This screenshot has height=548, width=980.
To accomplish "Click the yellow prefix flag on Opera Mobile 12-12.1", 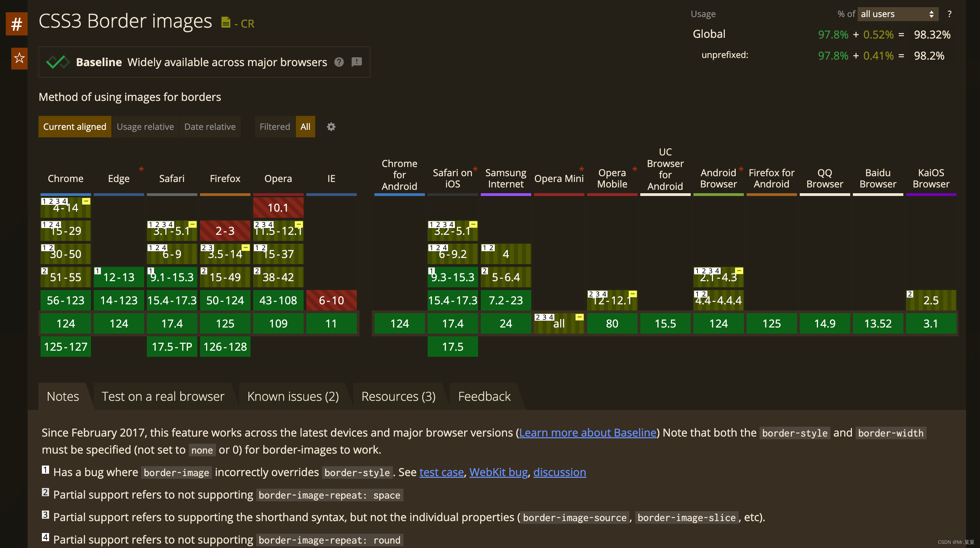I will (633, 294).
